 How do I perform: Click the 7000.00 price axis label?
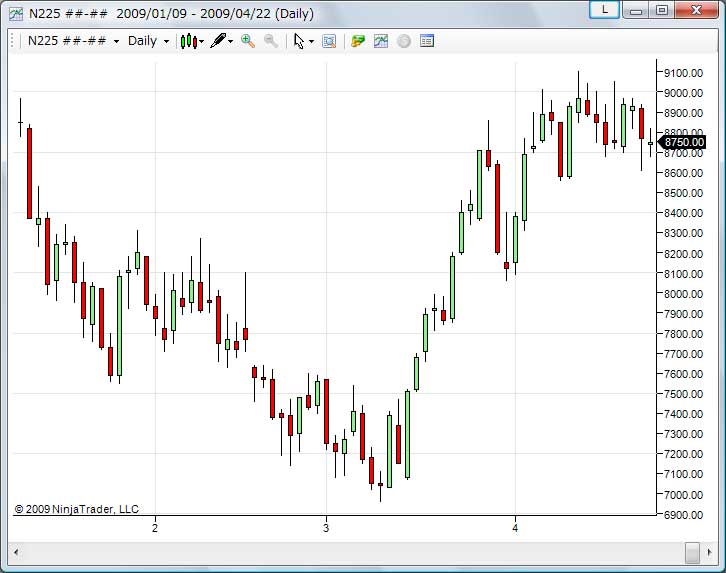pyautogui.click(x=683, y=494)
